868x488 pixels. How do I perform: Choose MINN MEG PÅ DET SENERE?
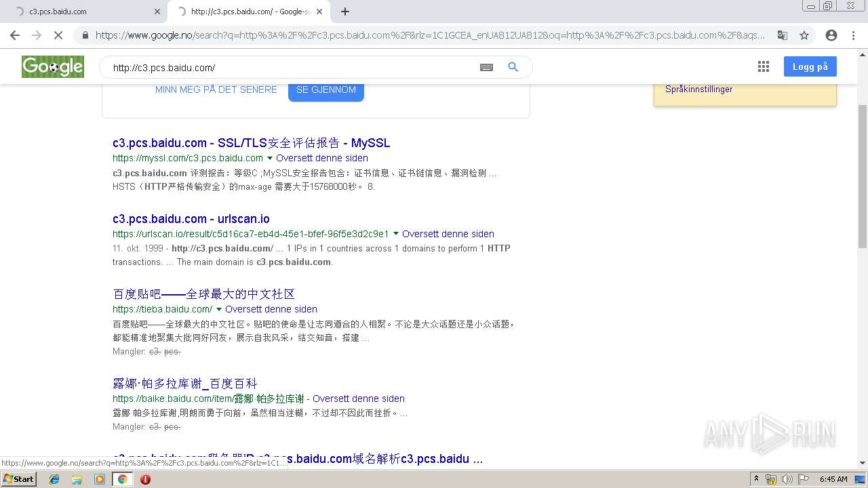pos(216,89)
